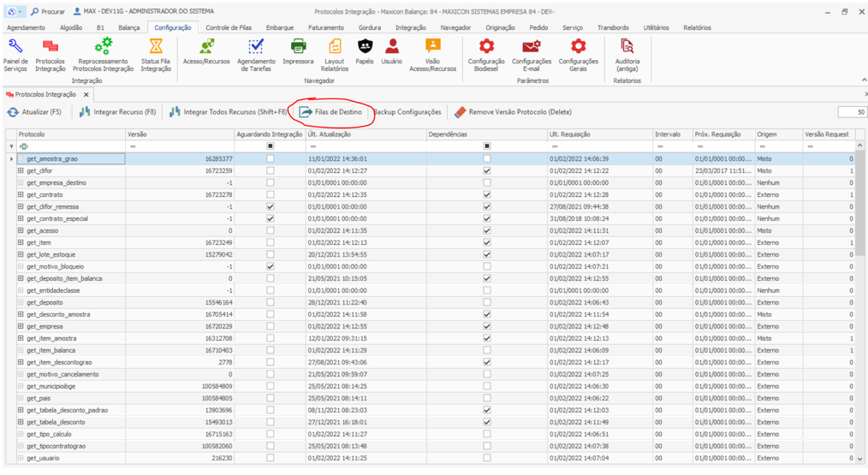This screenshot has width=868, height=475.
Task: Sort by the Protocolo column header
Action: (x=71, y=134)
